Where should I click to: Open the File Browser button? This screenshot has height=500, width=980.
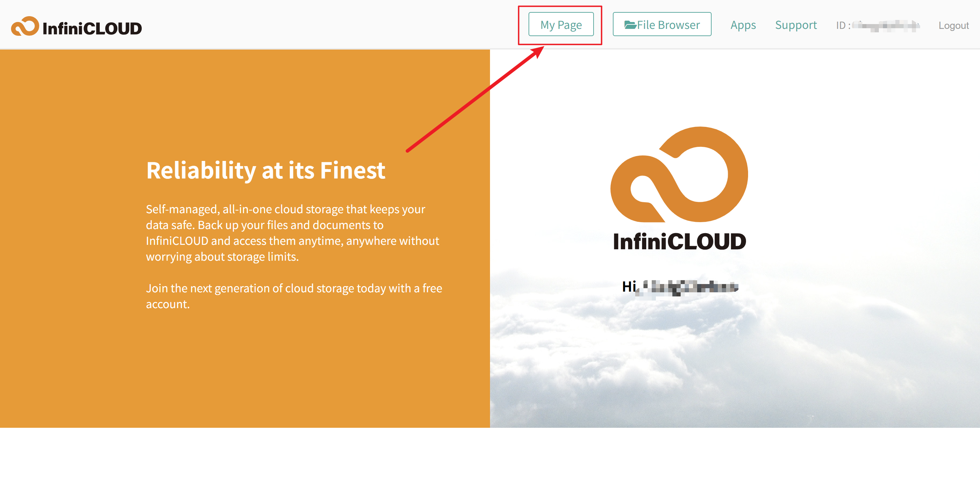[x=662, y=25]
